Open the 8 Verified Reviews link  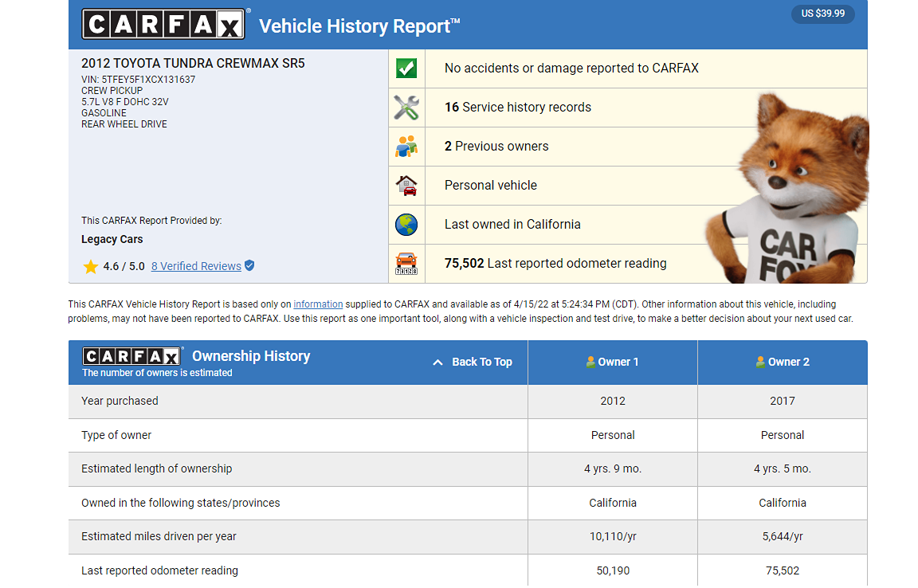(x=196, y=266)
